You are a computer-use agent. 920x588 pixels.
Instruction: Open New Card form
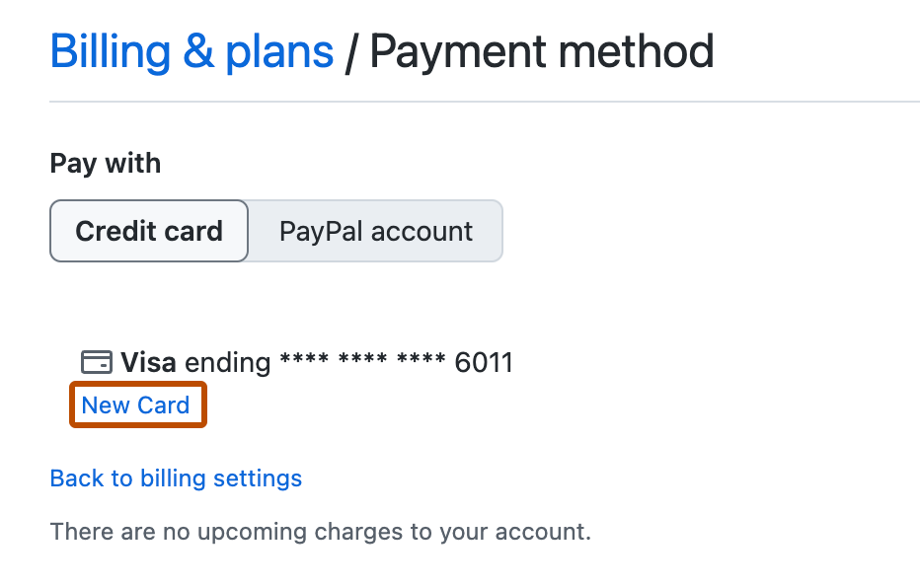click(137, 404)
